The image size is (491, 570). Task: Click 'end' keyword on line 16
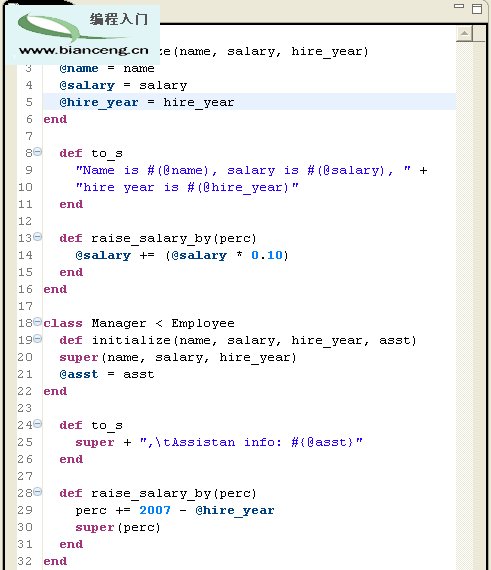click(55, 289)
